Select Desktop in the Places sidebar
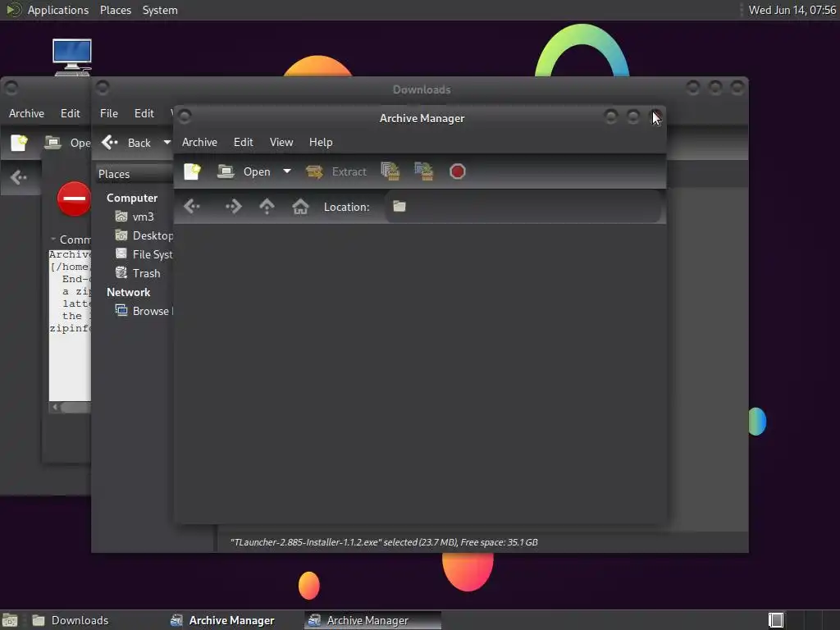The width and height of the screenshot is (840, 630). 144,235
